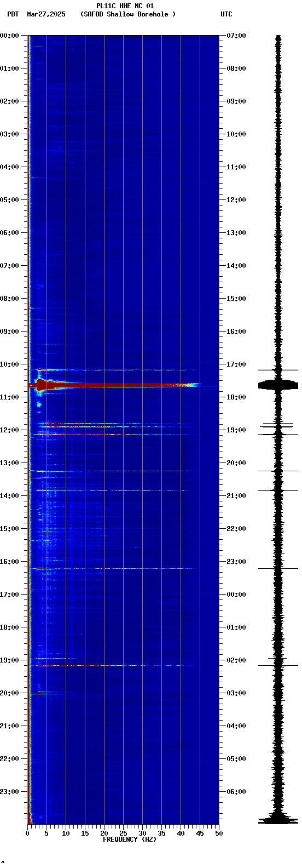This screenshot has width=302, height=868.
Task: Click the 11:00 UTC time label
Action: pyautogui.click(x=236, y=167)
